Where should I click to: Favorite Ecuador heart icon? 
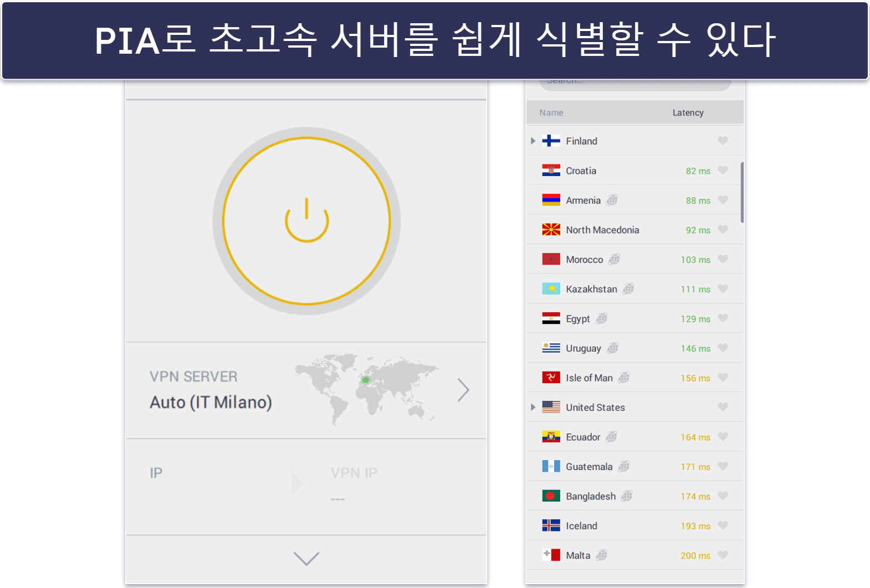tap(723, 437)
